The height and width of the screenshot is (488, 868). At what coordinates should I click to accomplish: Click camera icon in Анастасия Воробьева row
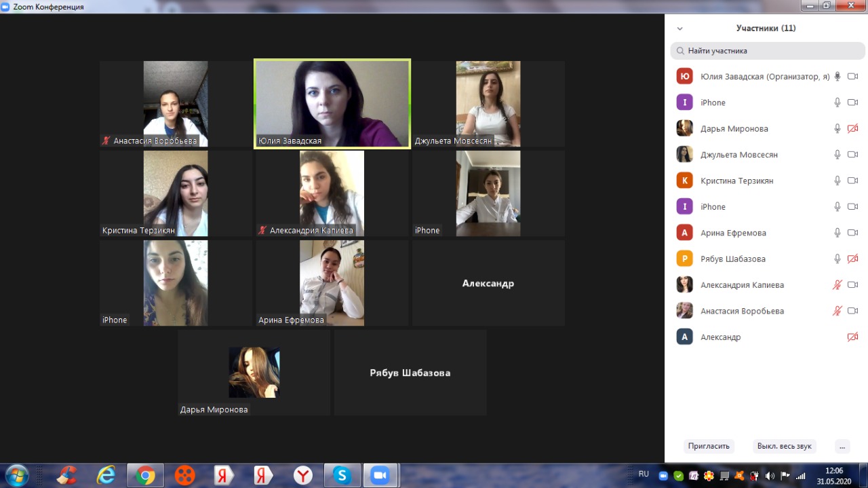click(852, 311)
